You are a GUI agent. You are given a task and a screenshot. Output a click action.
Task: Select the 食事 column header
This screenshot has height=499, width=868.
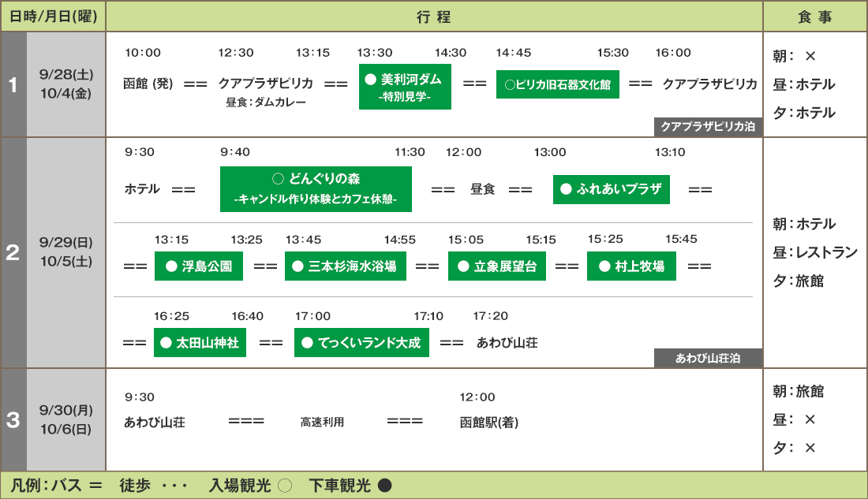coord(814,17)
